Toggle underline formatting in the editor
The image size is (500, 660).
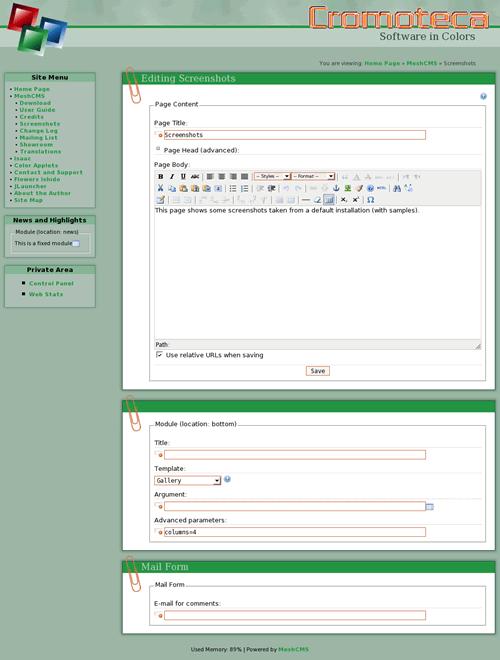pyautogui.click(x=183, y=176)
